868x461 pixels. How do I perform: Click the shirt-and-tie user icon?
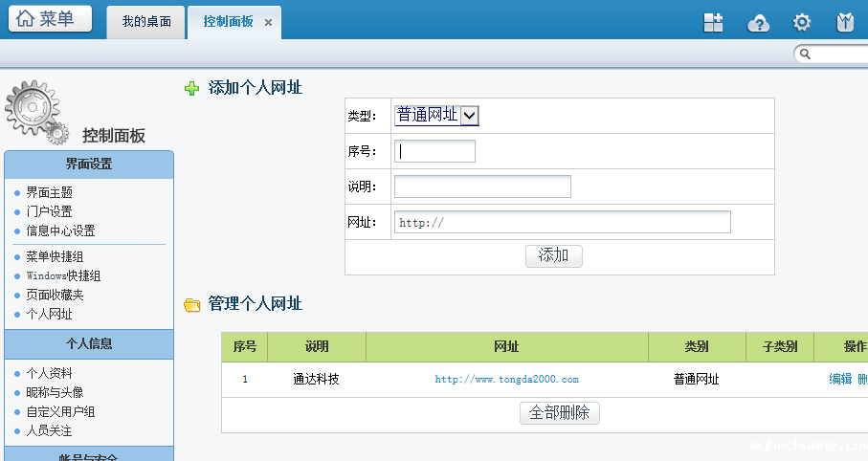pyautogui.click(x=845, y=23)
